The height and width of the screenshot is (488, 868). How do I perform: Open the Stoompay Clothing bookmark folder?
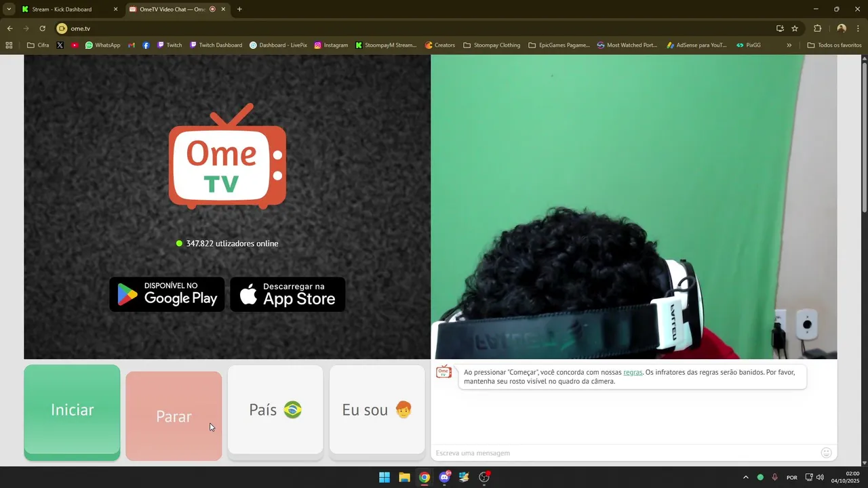pyautogui.click(x=492, y=45)
